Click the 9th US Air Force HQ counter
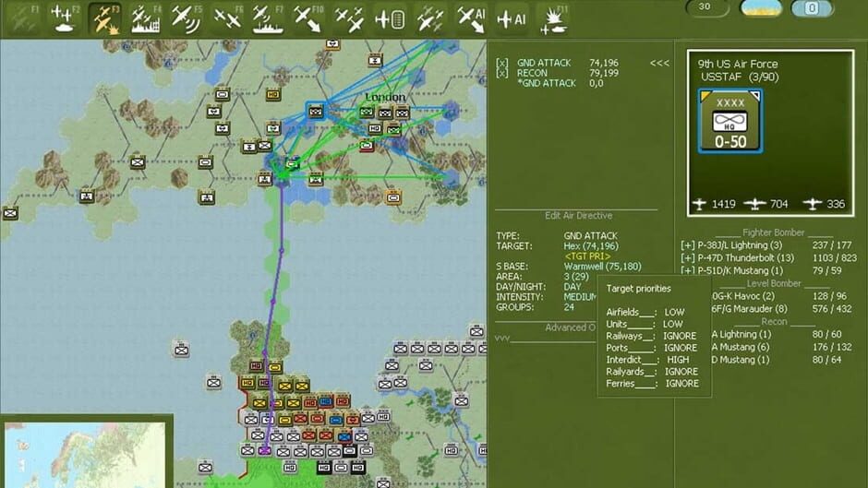Image resolution: width=868 pixels, height=488 pixels. coord(730,121)
